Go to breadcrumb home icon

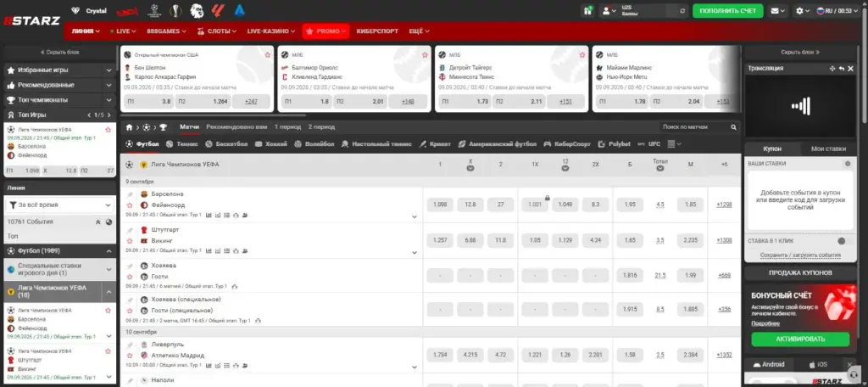pyautogui.click(x=129, y=127)
